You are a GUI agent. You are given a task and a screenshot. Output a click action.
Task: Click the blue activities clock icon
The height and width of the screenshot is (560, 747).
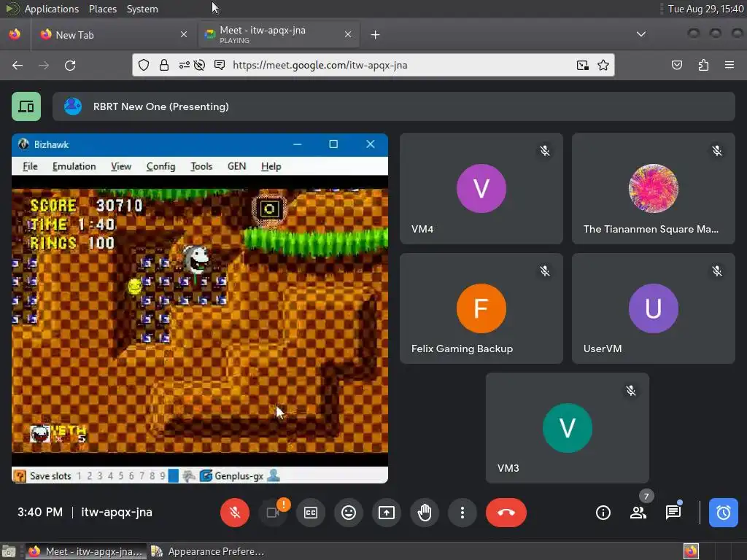click(x=723, y=513)
